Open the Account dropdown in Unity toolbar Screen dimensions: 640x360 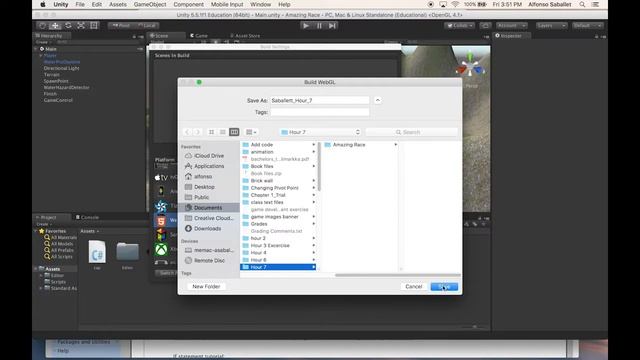point(511,26)
